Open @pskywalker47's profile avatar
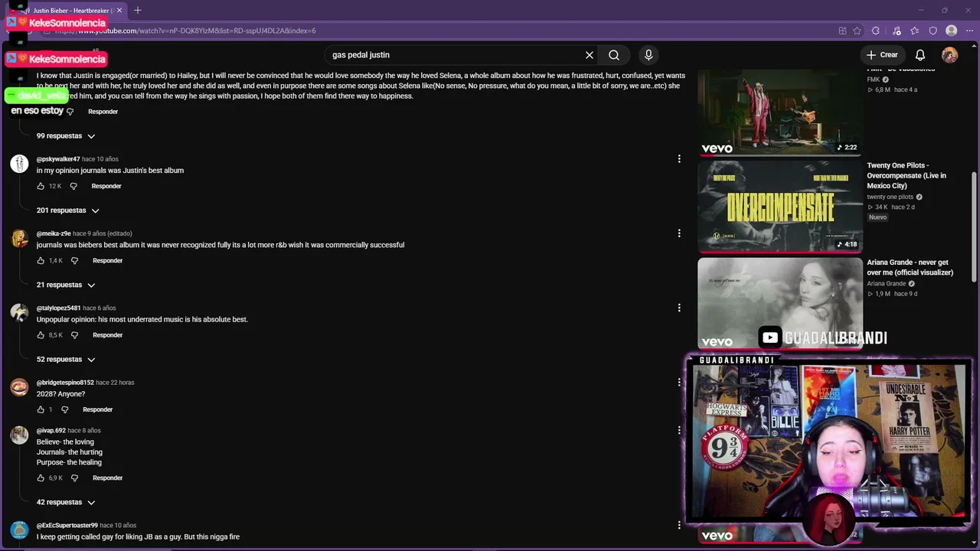The height and width of the screenshot is (551, 980). pyautogui.click(x=19, y=164)
